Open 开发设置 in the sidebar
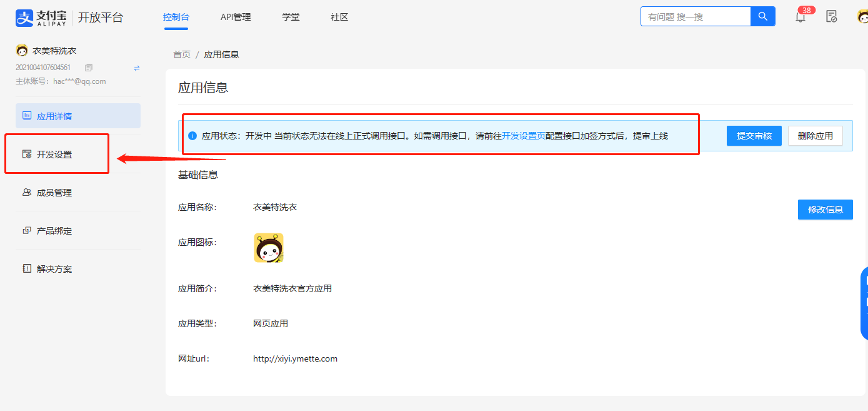This screenshot has width=868, height=411. 54,155
